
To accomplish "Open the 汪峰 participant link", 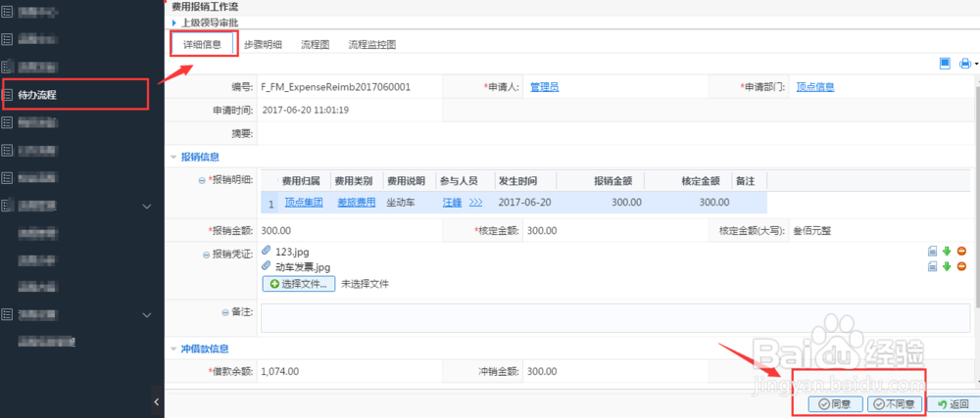I will 452,202.
